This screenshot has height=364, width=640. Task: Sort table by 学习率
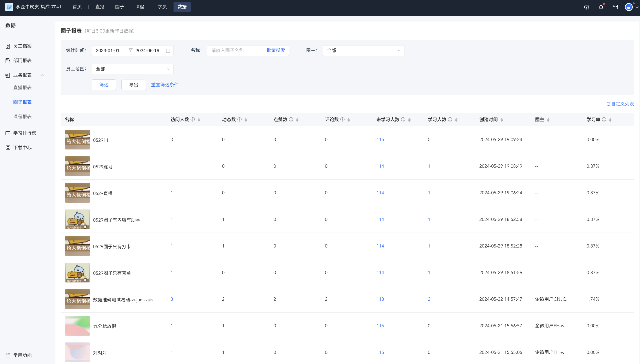[610, 120]
